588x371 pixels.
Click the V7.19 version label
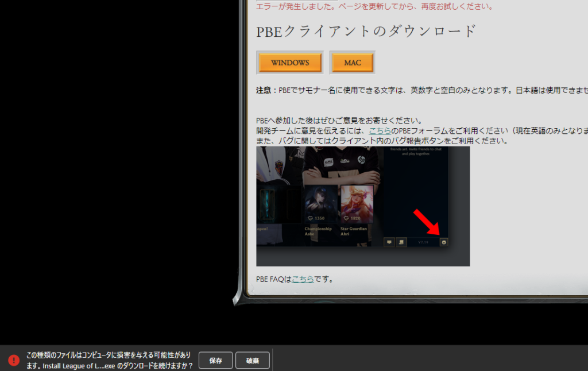[424, 242]
